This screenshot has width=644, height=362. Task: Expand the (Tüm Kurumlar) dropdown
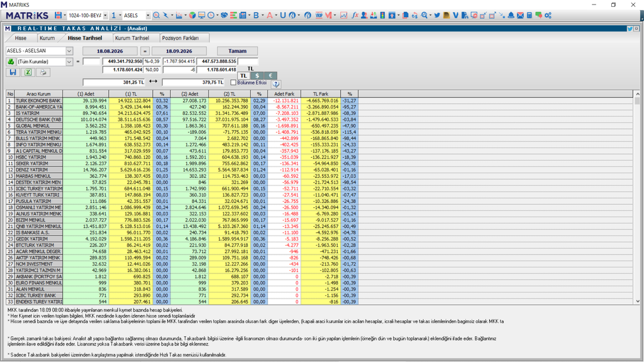pos(69,62)
